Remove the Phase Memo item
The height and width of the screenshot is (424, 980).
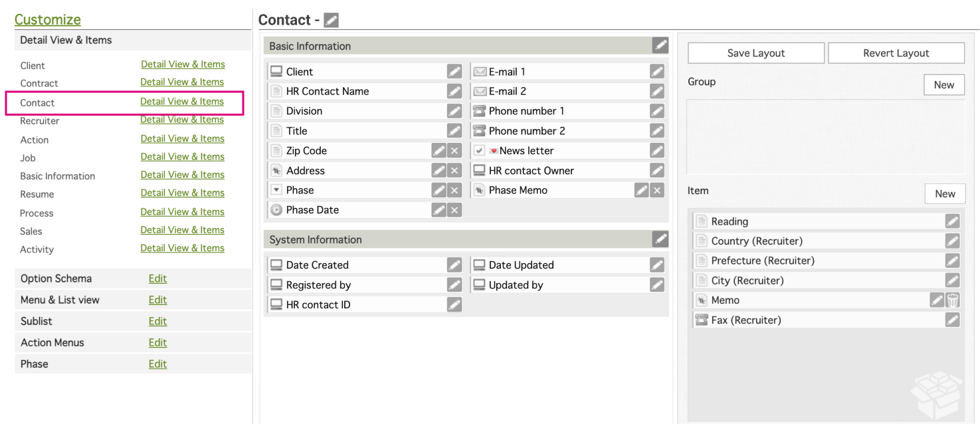tap(657, 190)
